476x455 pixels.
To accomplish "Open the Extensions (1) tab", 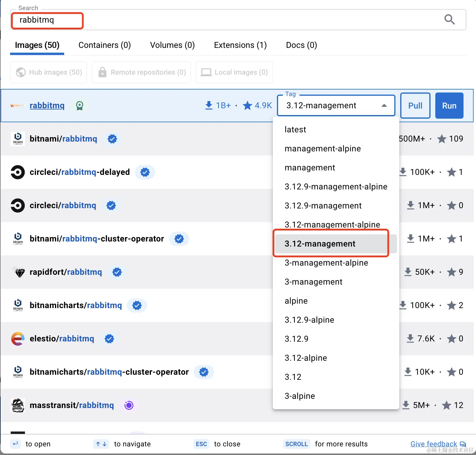I will (240, 45).
